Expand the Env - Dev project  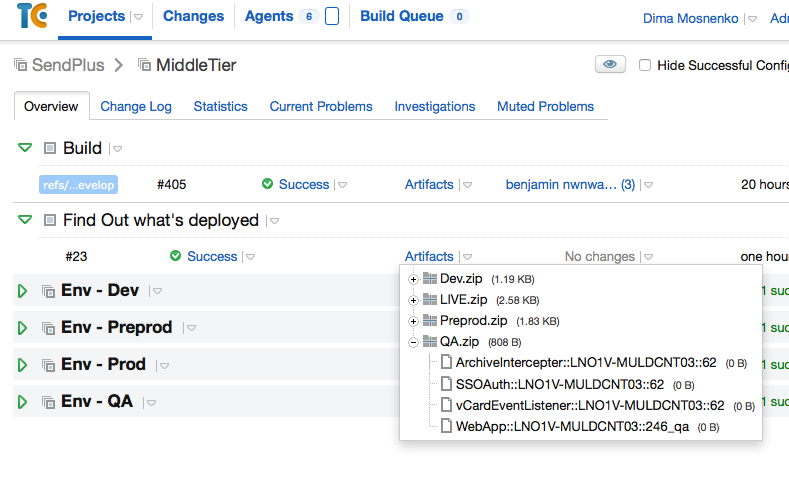coord(22,291)
